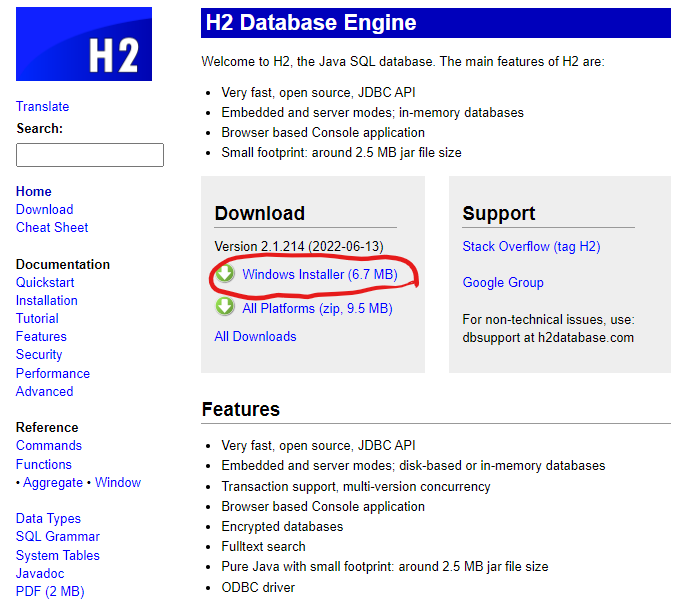This screenshot has height=607, width=676.
Task: Open the Download page in sidebar
Action: click(44, 210)
